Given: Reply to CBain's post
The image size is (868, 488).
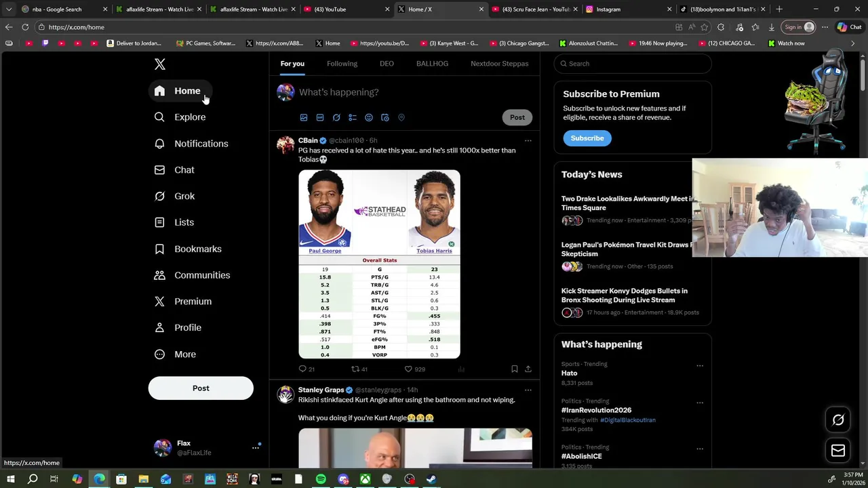Looking at the screenshot, I should coord(302,369).
